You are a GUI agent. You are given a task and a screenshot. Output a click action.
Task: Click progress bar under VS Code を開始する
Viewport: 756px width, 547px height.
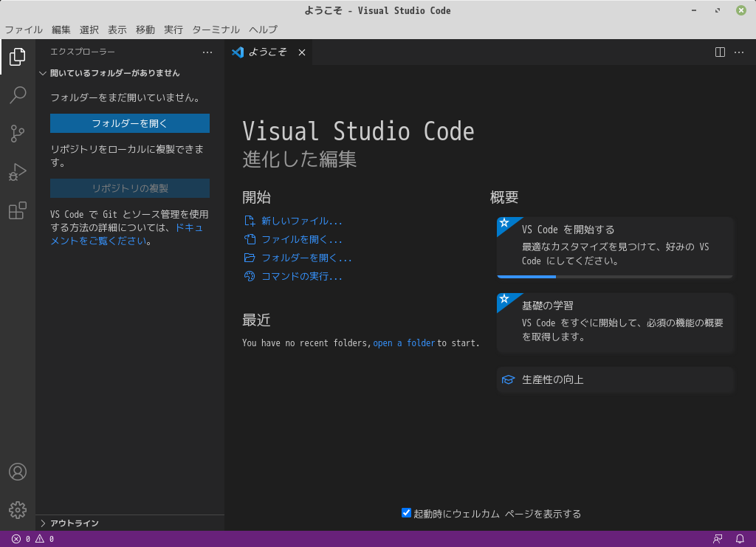click(x=615, y=277)
